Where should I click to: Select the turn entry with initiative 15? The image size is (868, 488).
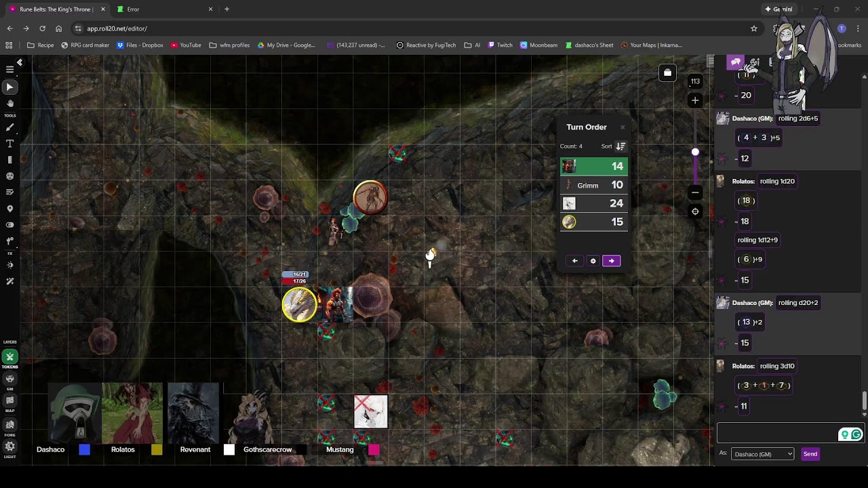594,222
